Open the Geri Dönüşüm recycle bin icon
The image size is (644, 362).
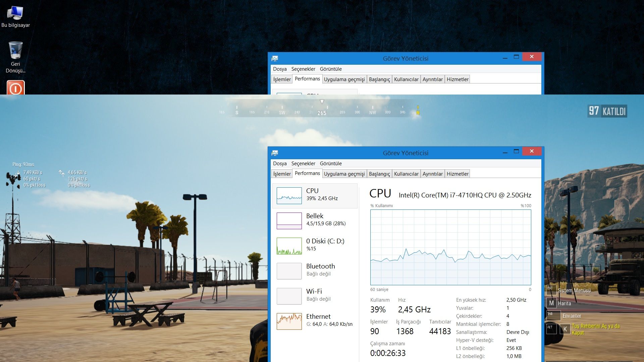[x=15, y=51]
